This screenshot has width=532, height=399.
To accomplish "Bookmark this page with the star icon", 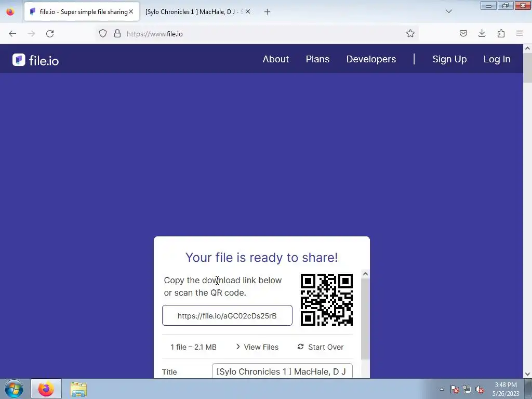I will 410,34.
